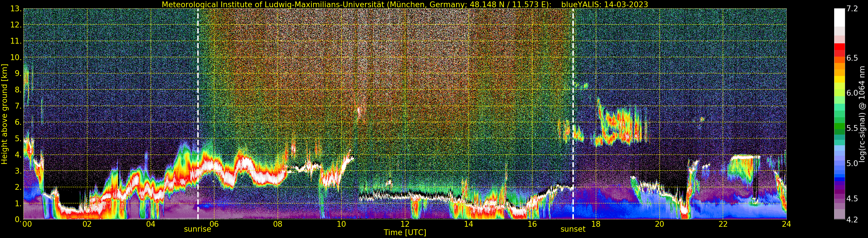Click the 'sunset' label below the axis
The height and width of the screenshot is (238, 868).
coord(573,229)
